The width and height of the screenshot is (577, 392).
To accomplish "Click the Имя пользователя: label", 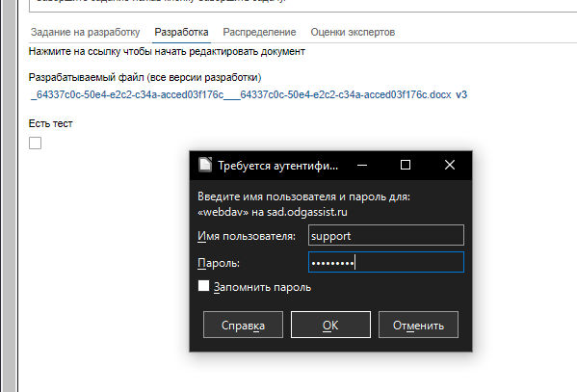I will (247, 236).
